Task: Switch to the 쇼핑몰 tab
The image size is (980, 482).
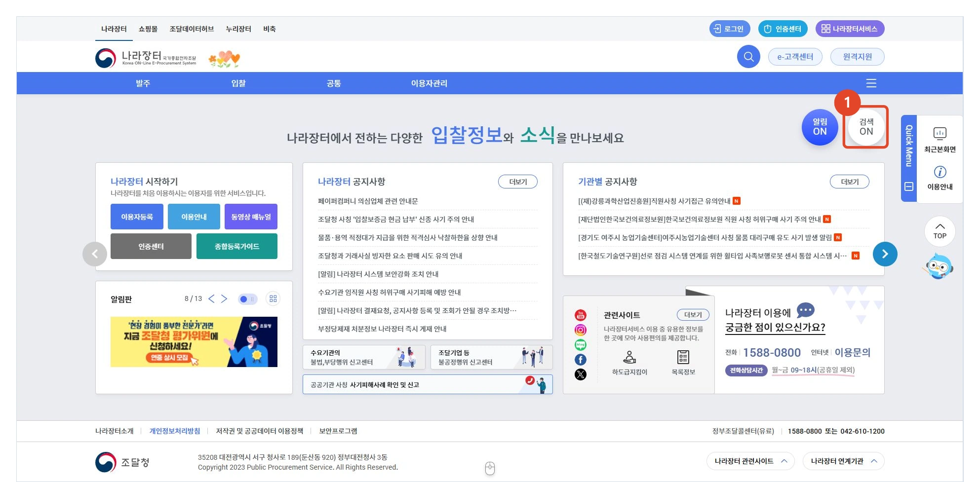Action: 148,29
